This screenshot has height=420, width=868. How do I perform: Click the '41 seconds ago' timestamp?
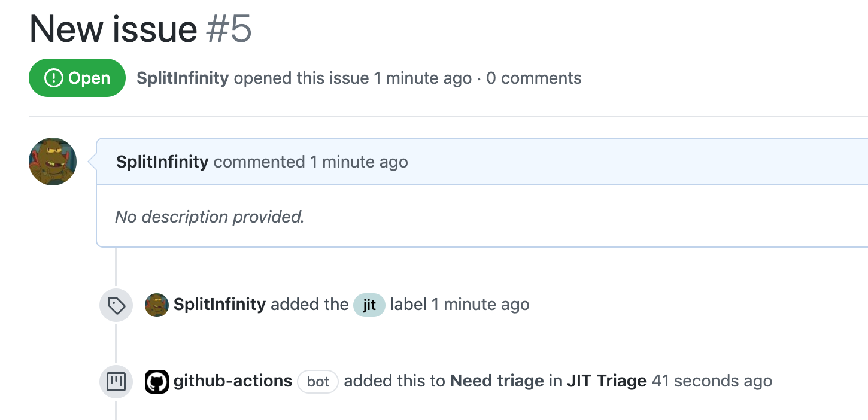[712, 381]
